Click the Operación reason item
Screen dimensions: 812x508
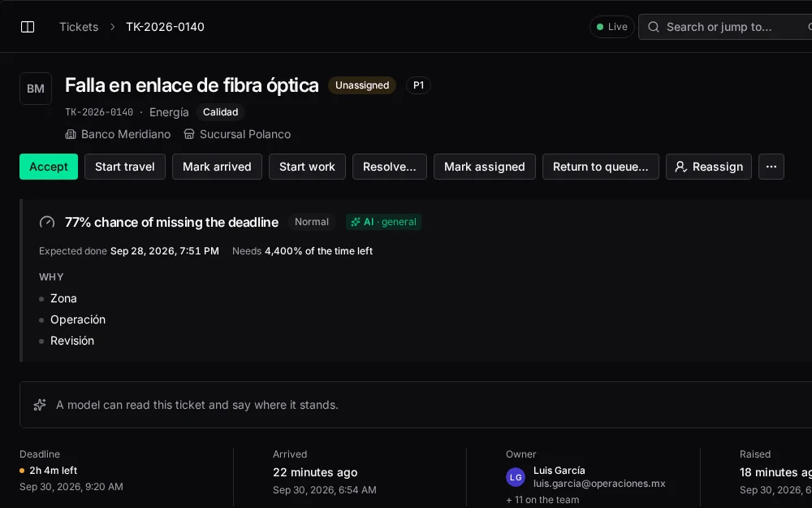78,319
